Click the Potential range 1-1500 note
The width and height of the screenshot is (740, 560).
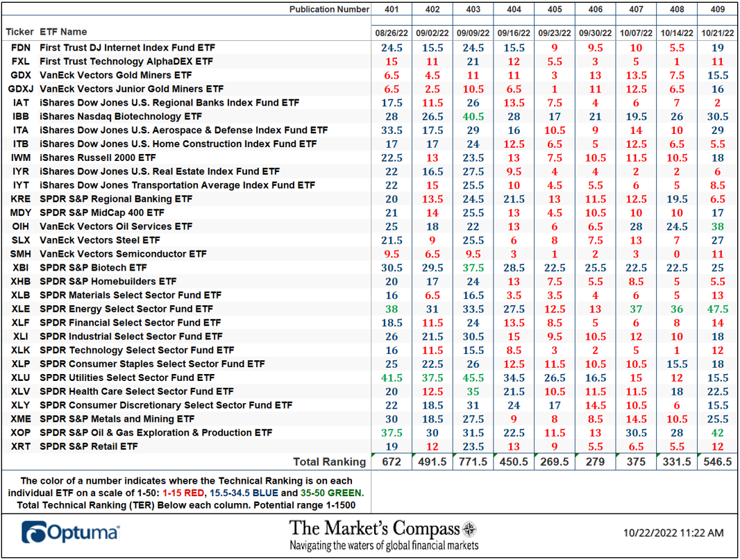tap(305, 505)
